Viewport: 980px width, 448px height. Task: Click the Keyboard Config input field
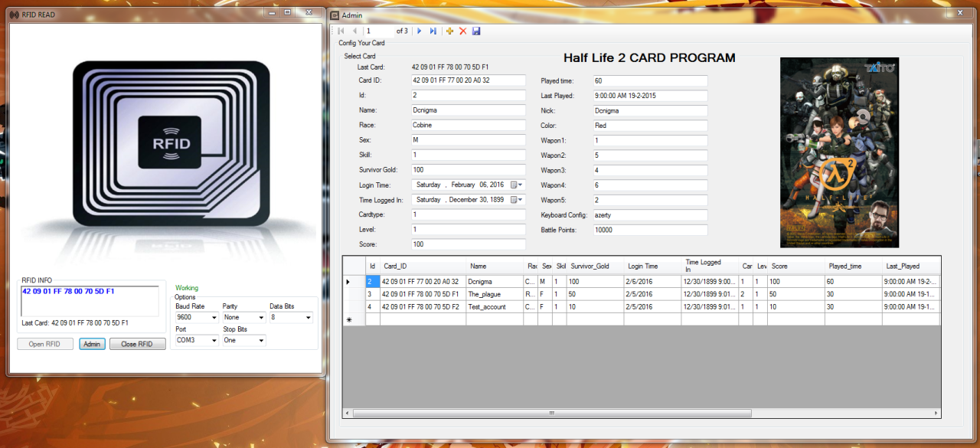click(650, 215)
